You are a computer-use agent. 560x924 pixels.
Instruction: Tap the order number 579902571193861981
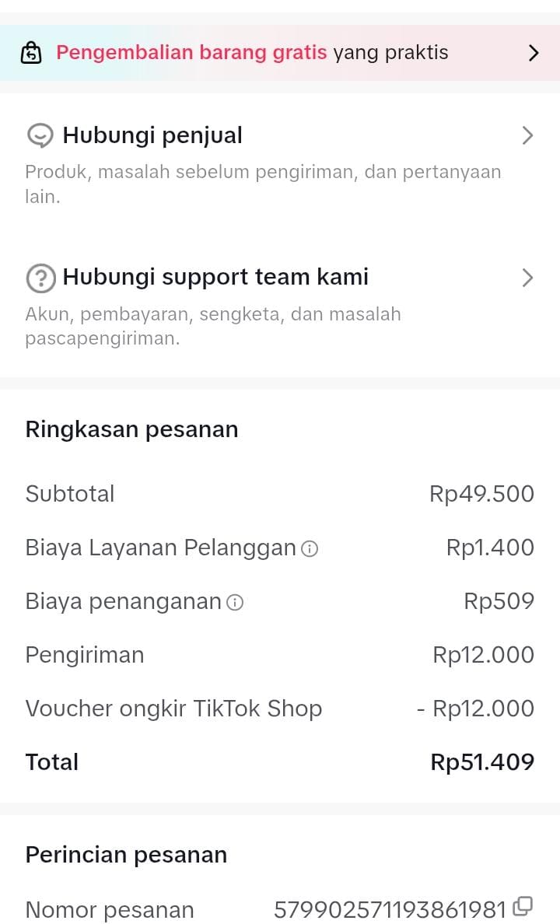pos(390,909)
